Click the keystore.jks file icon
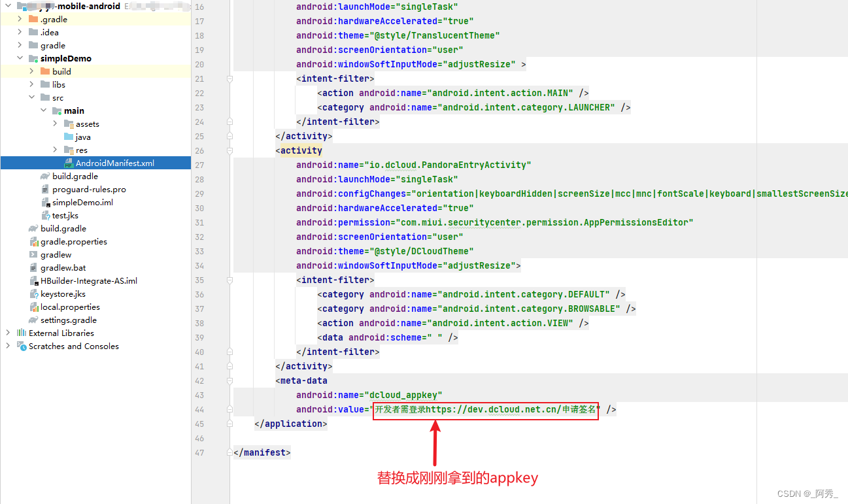Image resolution: width=848 pixels, height=504 pixels. [x=33, y=294]
